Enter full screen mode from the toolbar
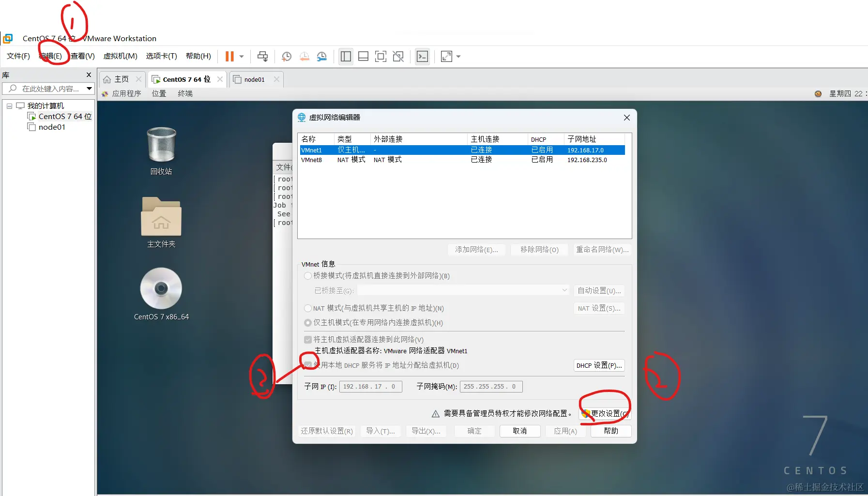This screenshot has height=496, width=868. pyautogui.click(x=381, y=57)
